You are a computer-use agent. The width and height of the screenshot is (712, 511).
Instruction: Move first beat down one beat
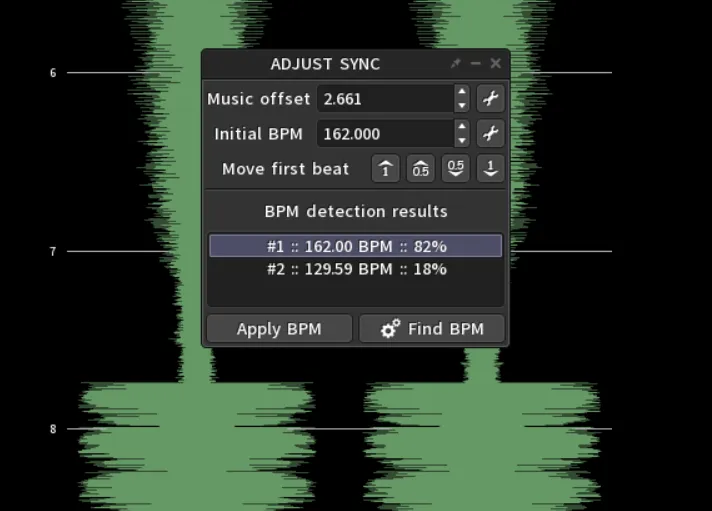point(490,169)
